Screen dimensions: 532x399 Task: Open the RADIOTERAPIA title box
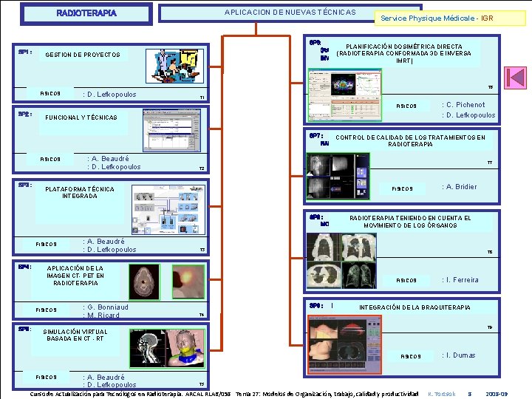click(86, 13)
